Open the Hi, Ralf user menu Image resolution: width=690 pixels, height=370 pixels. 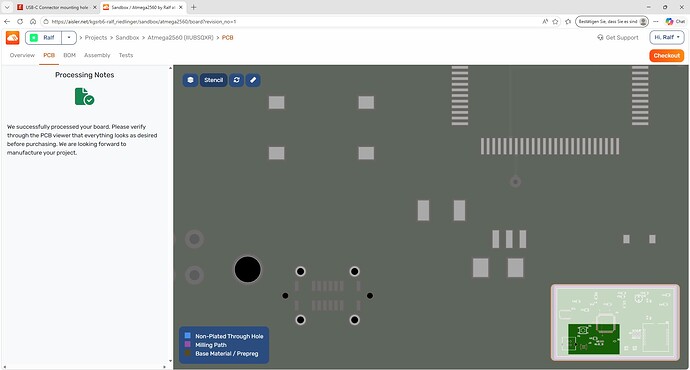[667, 38]
